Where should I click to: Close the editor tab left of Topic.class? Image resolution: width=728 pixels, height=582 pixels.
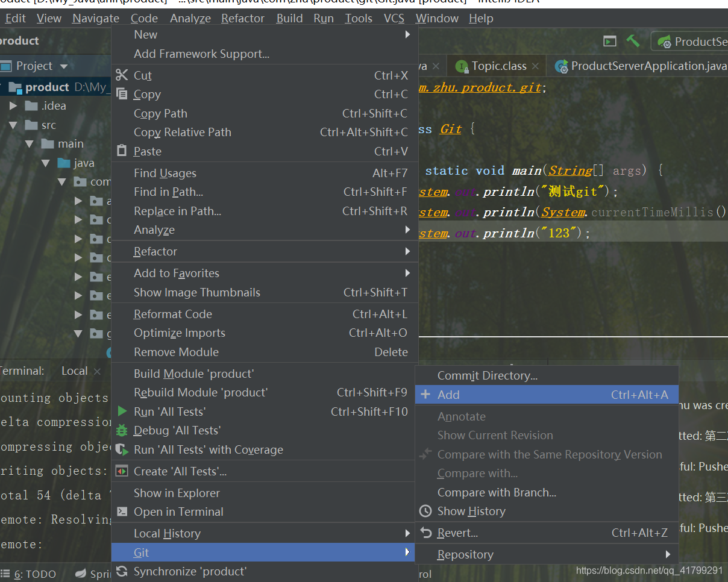(436, 66)
